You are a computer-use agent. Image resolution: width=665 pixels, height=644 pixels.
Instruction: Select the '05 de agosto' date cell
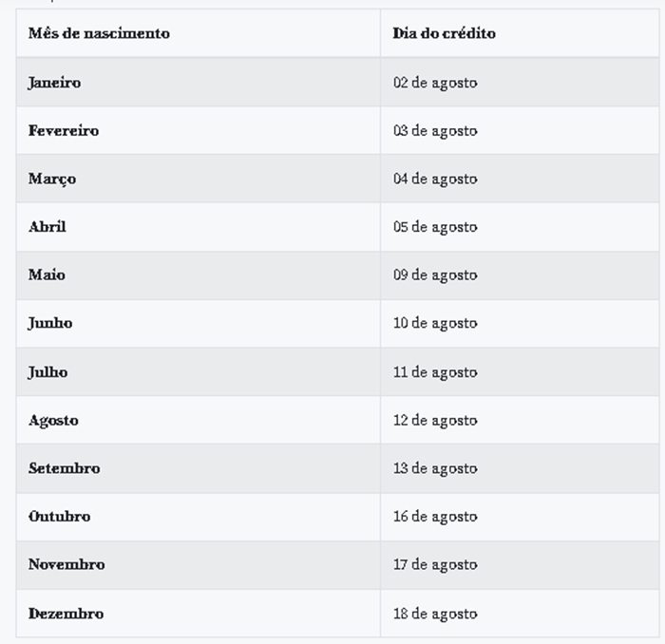(435, 227)
